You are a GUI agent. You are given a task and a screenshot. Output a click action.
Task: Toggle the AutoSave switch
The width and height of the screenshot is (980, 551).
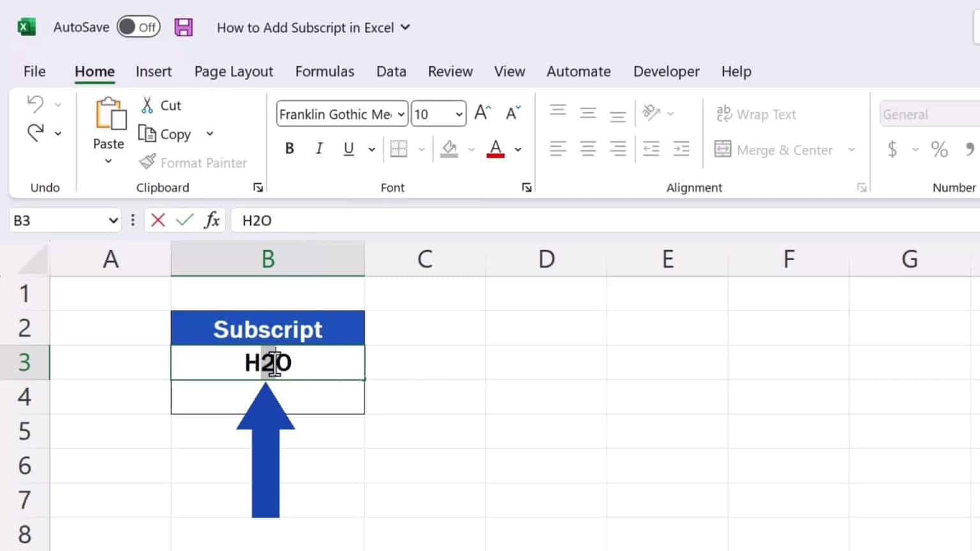tap(138, 27)
